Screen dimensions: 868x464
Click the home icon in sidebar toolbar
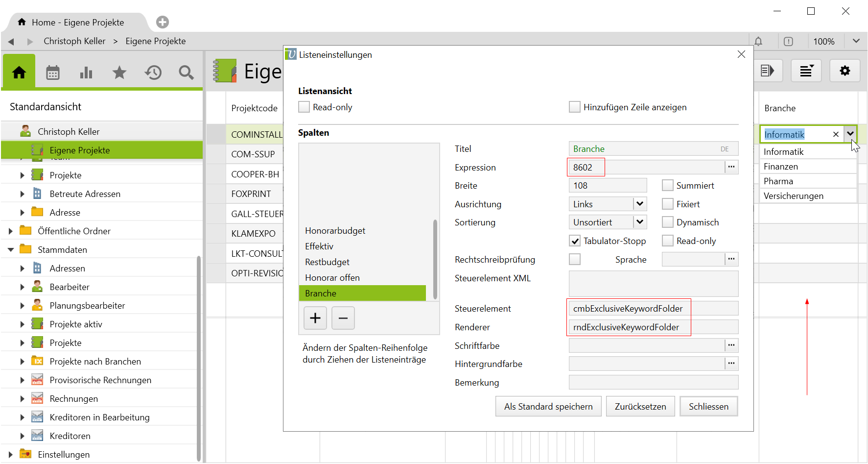(19, 73)
